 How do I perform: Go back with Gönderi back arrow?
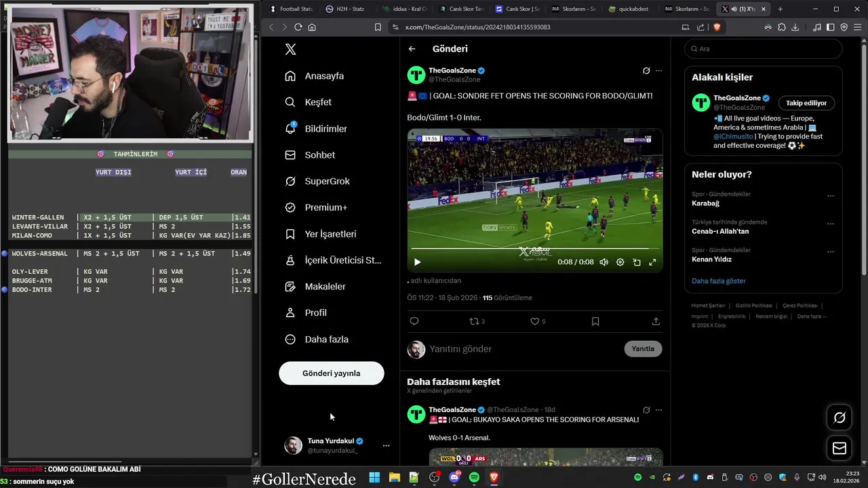[412, 49]
